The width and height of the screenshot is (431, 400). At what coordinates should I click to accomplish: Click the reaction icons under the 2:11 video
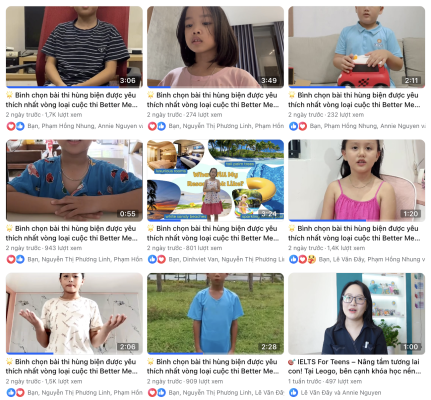click(298, 126)
